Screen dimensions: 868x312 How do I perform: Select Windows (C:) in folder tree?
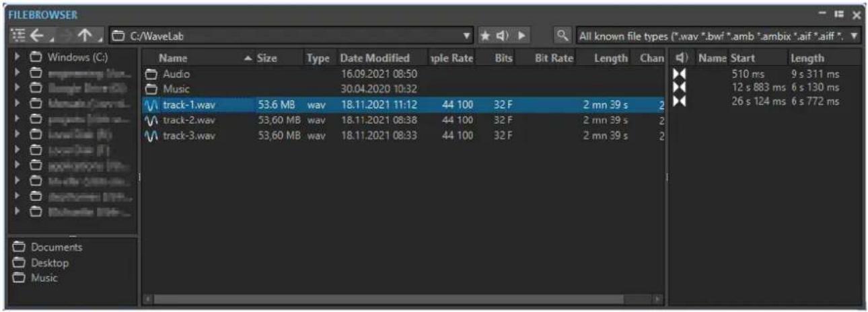(77, 58)
